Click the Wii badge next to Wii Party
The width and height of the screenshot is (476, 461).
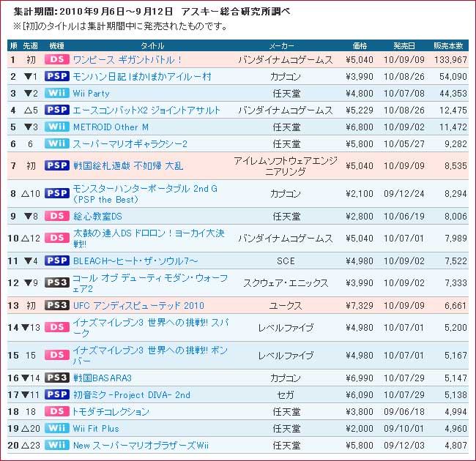57,93
